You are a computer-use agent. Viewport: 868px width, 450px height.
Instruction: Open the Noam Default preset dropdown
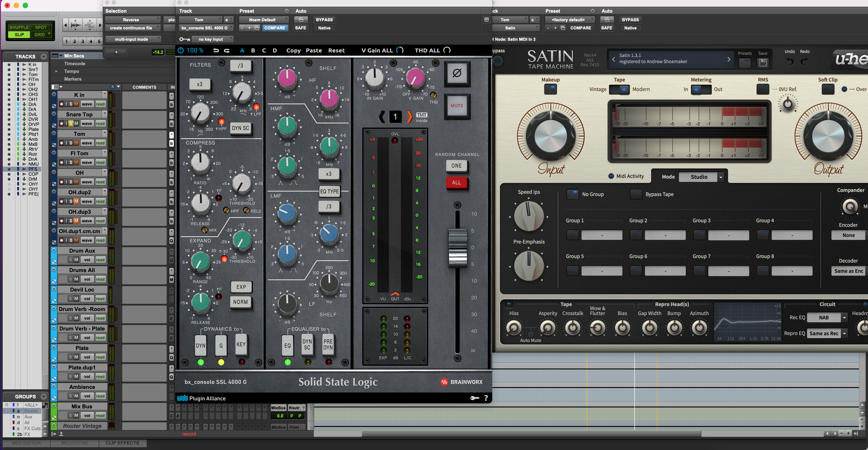click(264, 20)
